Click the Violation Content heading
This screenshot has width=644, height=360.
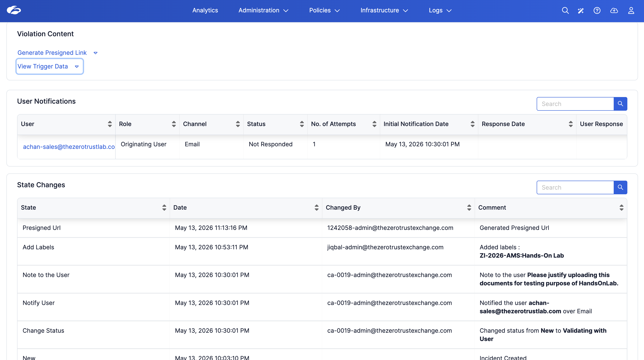tap(45, 34)
